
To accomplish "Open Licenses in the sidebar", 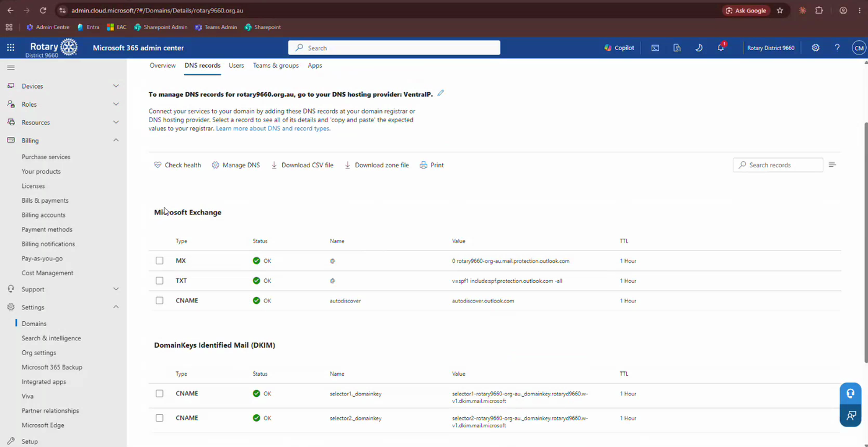I will 33,186.
